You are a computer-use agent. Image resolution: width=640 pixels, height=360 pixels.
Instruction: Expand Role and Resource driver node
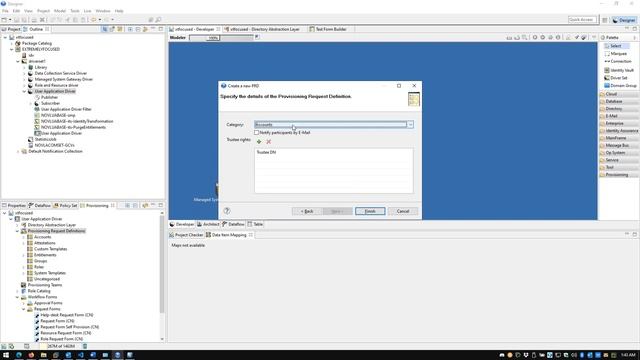[24, 85]
